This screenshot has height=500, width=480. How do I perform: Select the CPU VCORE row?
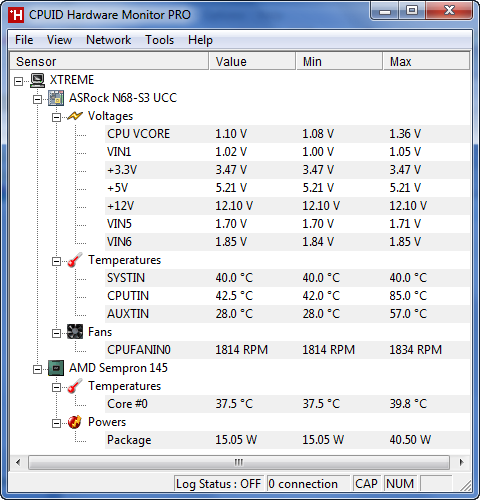[287, 134]
